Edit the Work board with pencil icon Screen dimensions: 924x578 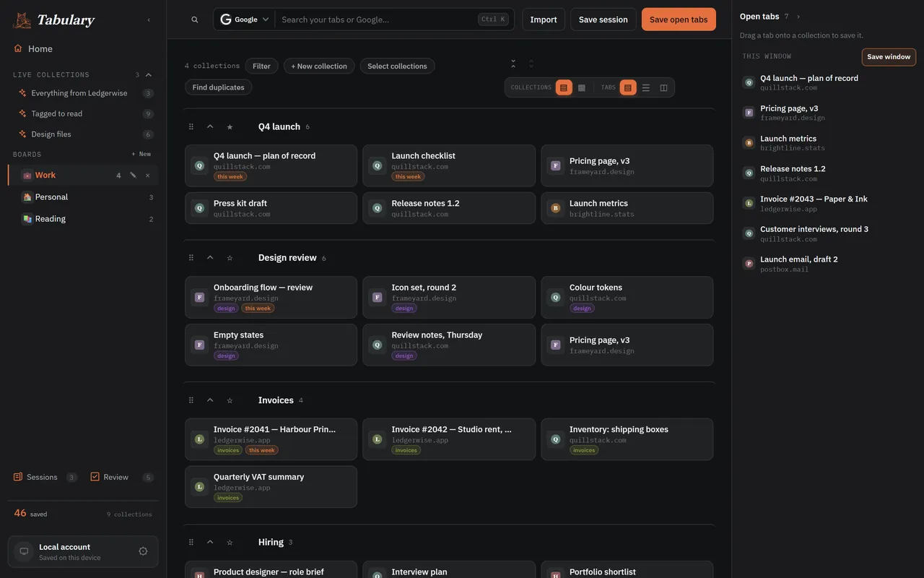tap(133, 175)
